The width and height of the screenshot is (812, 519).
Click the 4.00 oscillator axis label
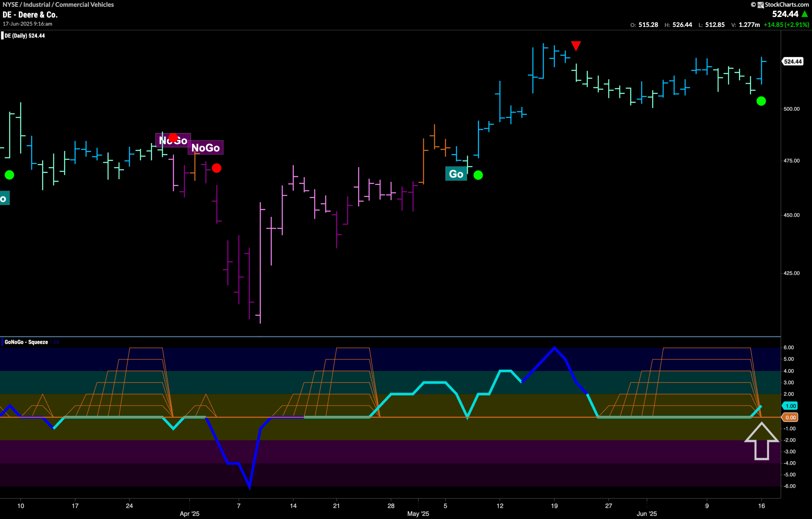(x=789, y=371)
